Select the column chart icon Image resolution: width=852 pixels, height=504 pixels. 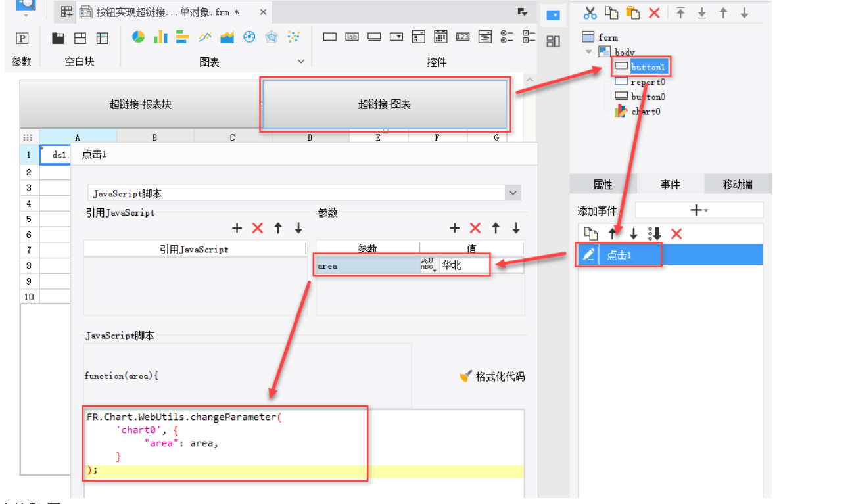[x=160, y=37]
